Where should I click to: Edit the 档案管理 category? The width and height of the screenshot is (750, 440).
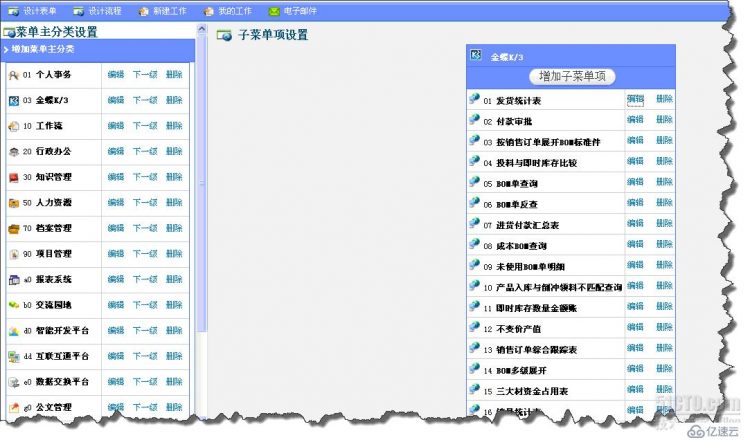point(116,228)
